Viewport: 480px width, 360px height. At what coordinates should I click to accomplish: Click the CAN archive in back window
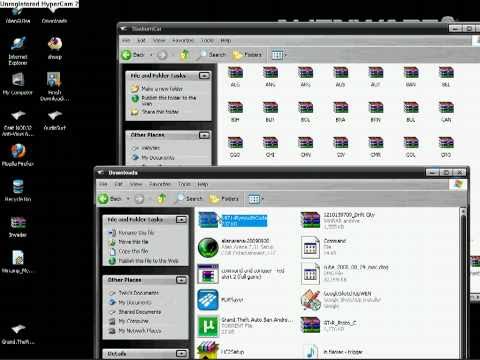tap(446, 111)
